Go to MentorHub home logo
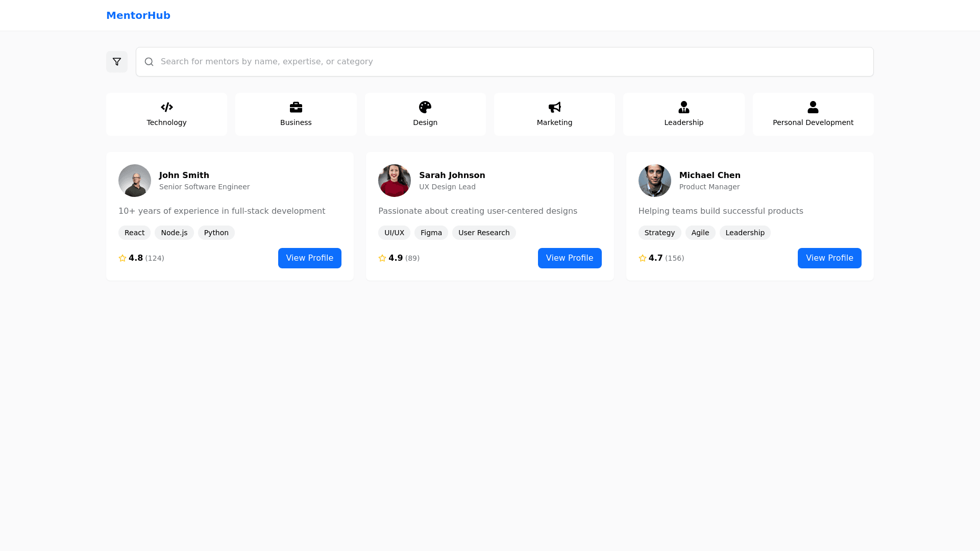The width and height of the screenshot is (980, 551). [138, 15]
